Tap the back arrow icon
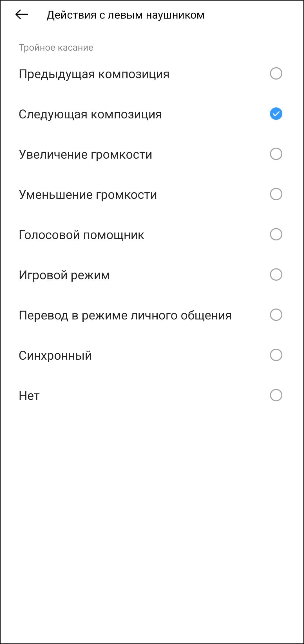Image resolution: width=304 pixels, height=644 pixels. tap(22, 15)
